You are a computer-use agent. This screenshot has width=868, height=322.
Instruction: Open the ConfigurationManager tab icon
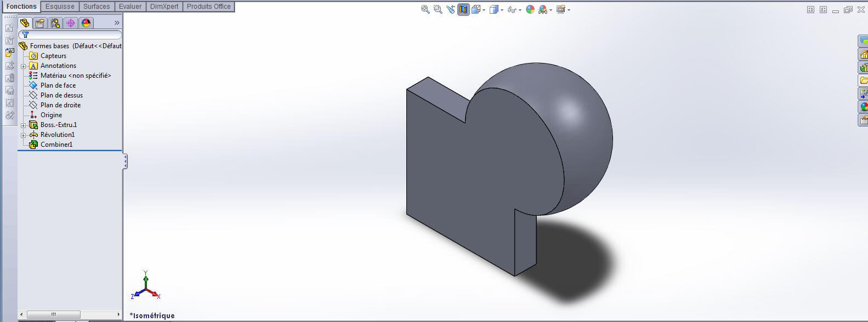pyautogui.click(x=55, y=23)
